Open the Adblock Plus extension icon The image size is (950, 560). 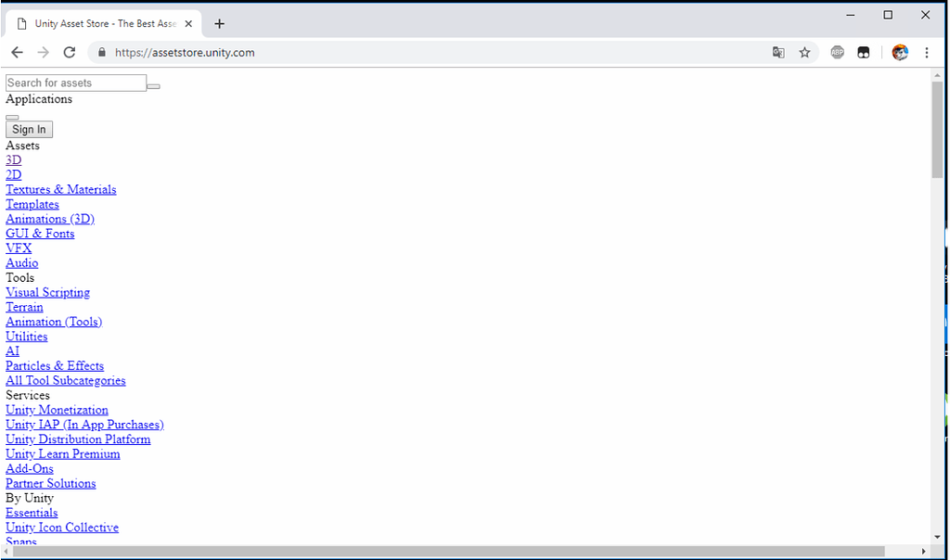point(837,53)
